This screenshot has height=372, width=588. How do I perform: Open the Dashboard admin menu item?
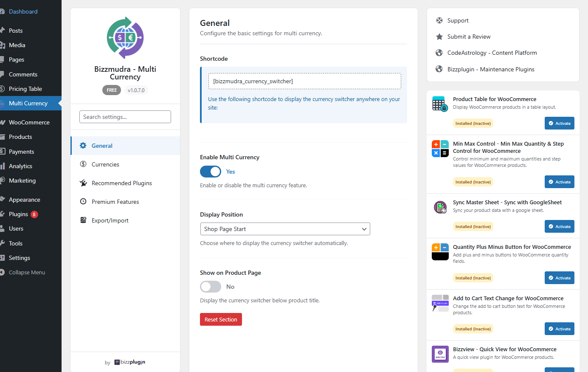(x=31, y=11)
